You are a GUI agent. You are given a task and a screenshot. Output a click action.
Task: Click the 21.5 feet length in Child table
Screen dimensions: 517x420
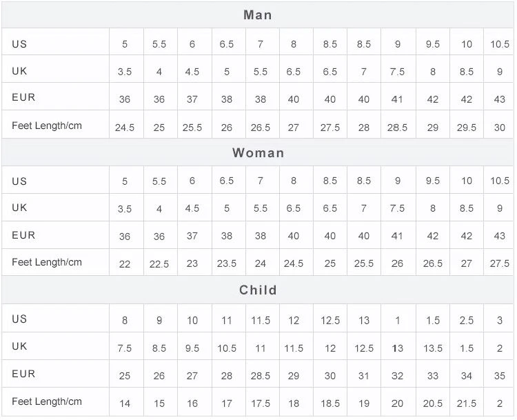pos(466,403)
